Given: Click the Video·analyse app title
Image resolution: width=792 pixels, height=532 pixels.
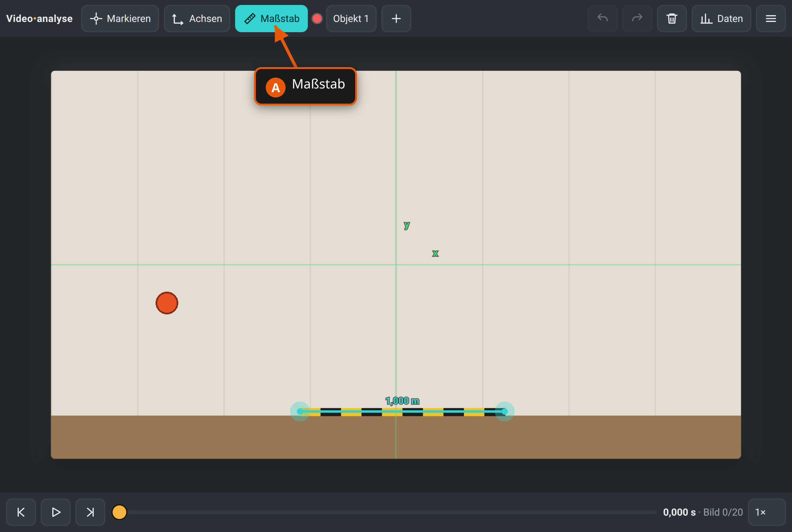Looking at the screenshot, I should [x=39, y=19].
